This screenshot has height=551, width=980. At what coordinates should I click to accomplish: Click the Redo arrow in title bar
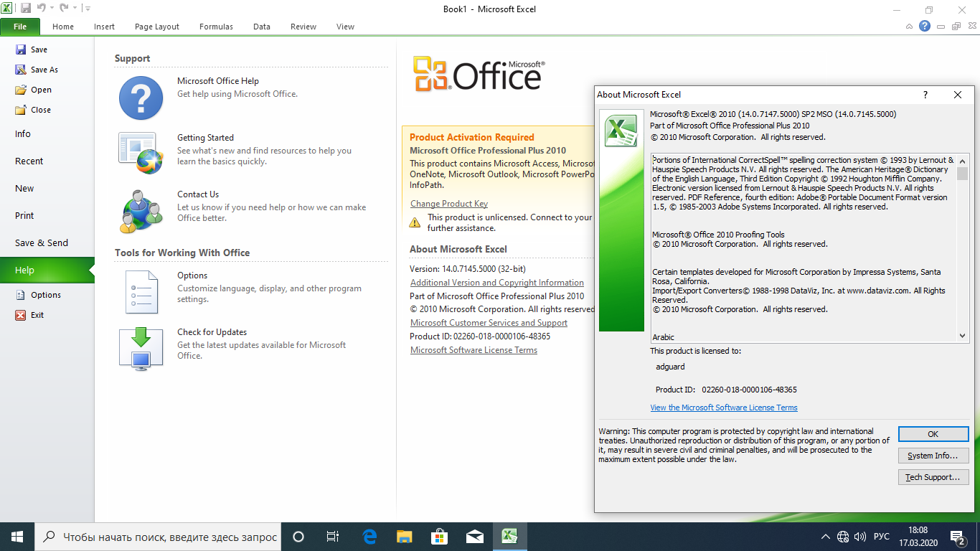point(64,9)
